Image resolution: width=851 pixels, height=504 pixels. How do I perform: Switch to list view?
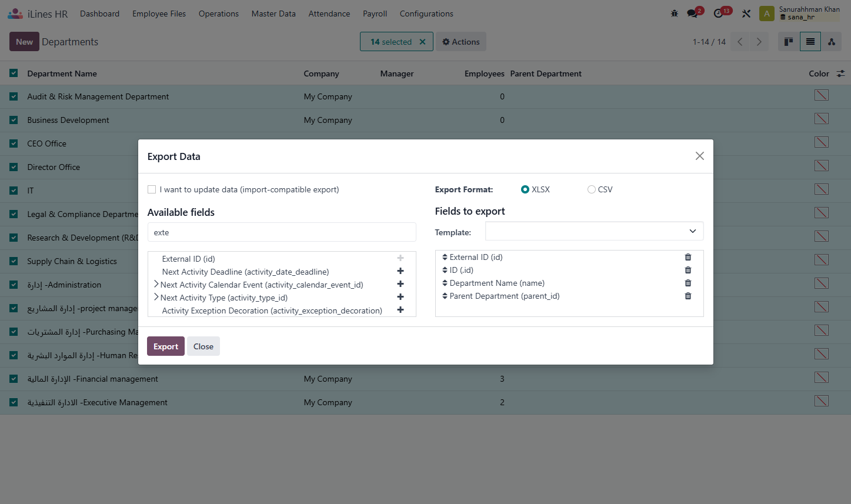(x=810, y=42)
